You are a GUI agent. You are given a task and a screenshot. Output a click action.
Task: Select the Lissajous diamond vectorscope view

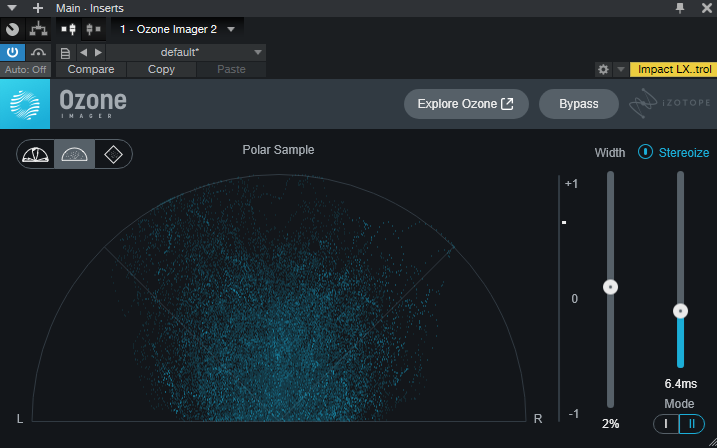(x=113, y=154)
